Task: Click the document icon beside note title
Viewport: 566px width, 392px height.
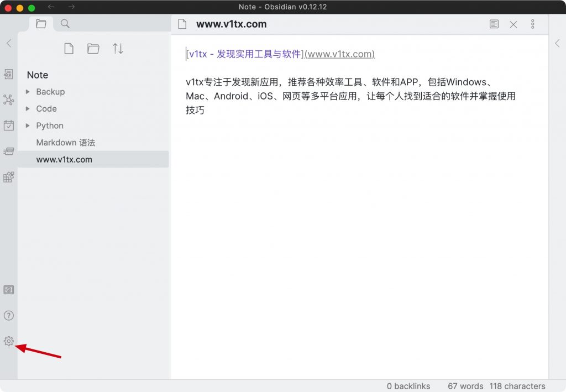Action: pos(182,24)
